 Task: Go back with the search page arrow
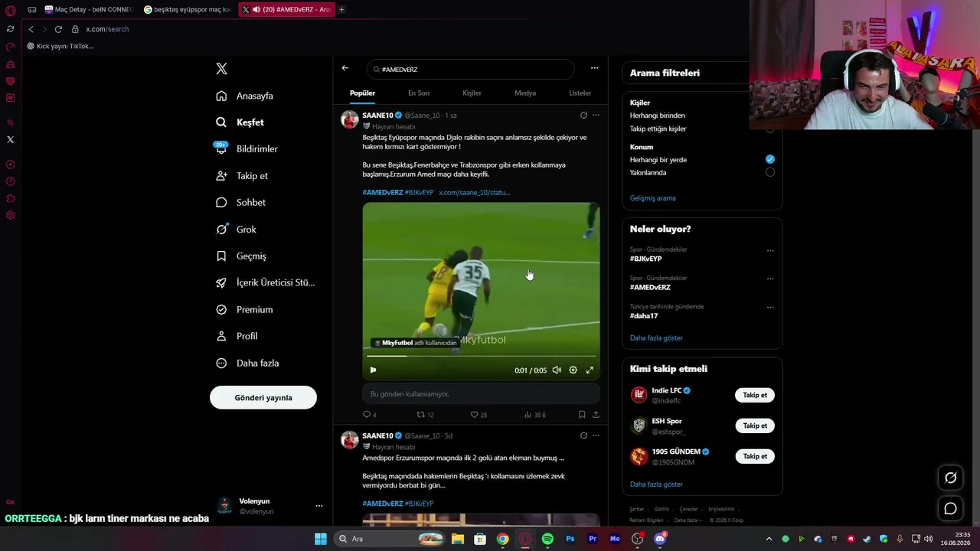[x=345, y=68]
